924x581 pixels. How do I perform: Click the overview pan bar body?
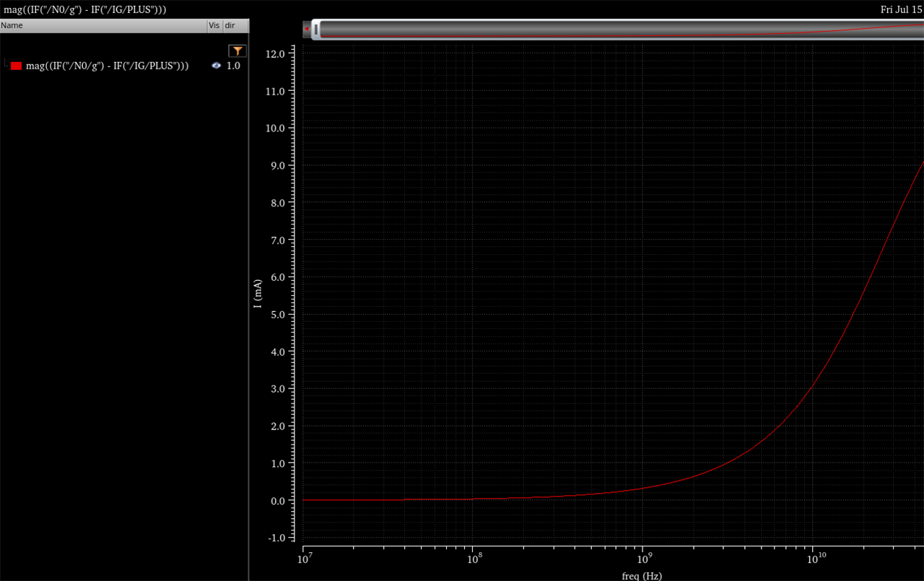(x=621, y=29)
